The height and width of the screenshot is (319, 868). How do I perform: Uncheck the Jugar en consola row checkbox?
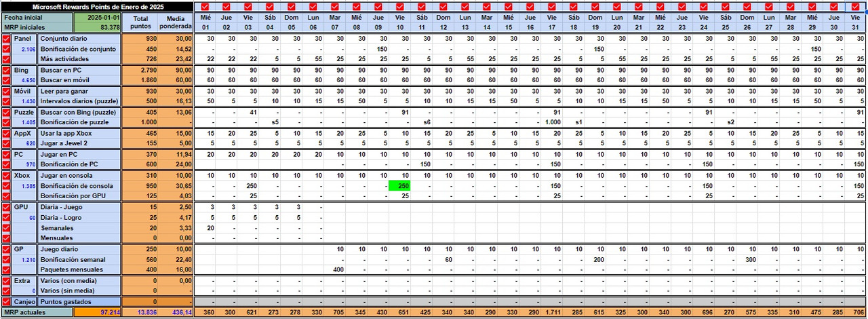6,175
